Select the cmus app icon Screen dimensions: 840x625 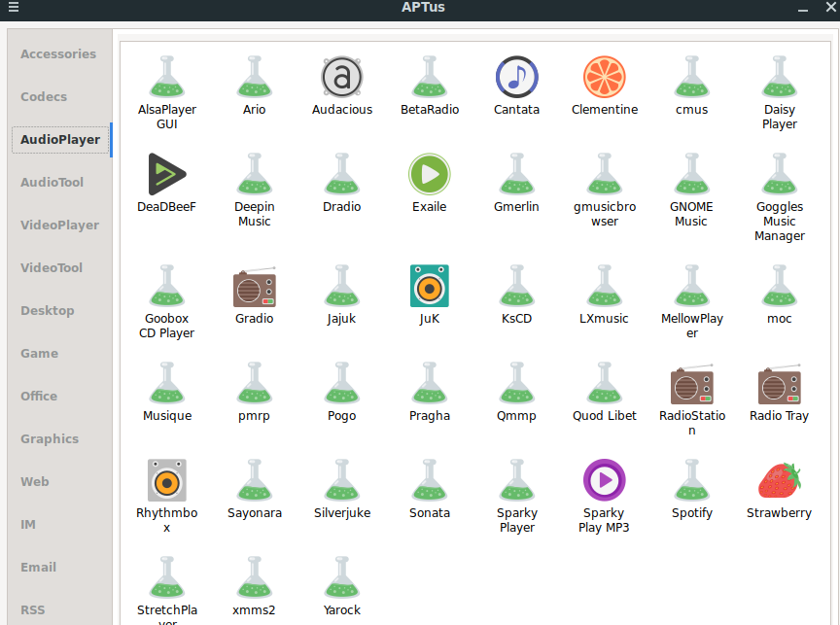(x=691, y=77)
